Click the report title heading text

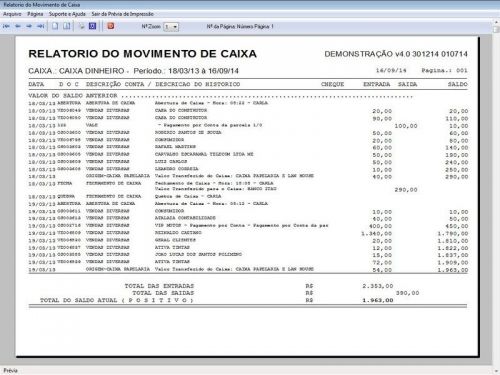tap(143, 54)
